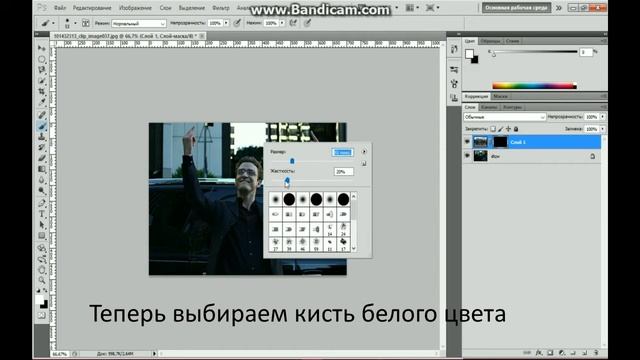
Task: Open the Выделение menu
Action: point(191,8)
